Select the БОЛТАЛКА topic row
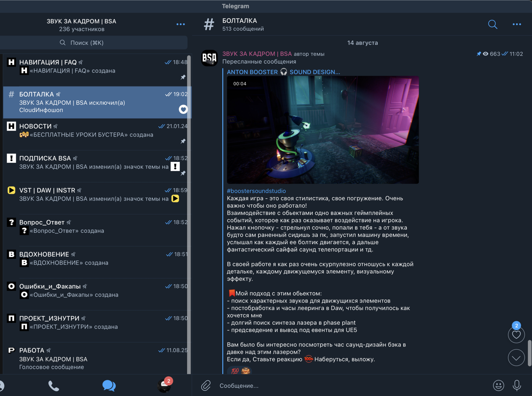The height and width of the screenshot is (396, 532). tap(97, 102)
